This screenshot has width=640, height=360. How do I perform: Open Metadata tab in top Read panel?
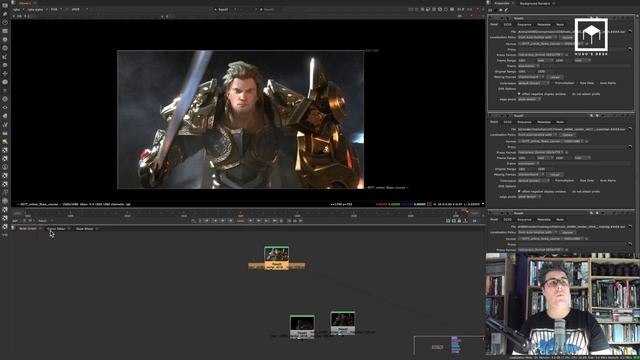pos(544,24)
